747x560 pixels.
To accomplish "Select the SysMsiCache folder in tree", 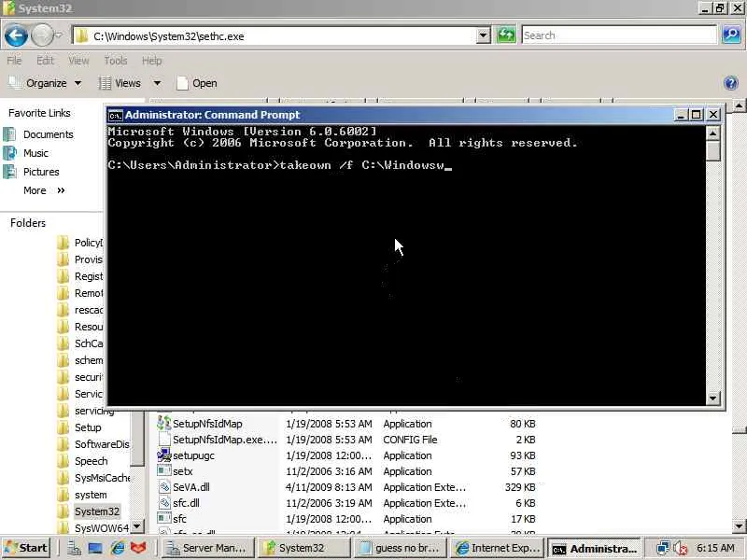I will [102, 478].
